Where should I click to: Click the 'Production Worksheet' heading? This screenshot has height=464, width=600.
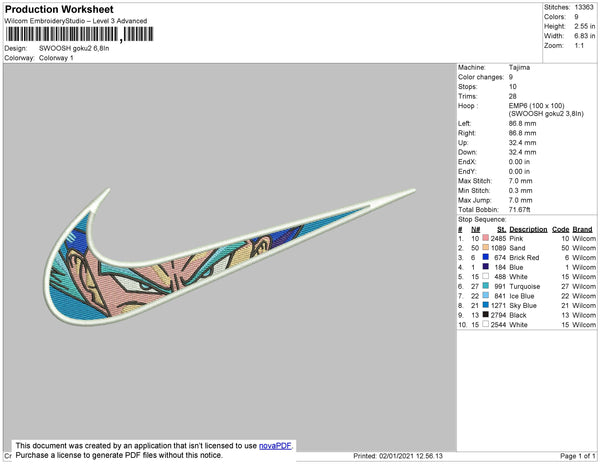coord(59,9)
